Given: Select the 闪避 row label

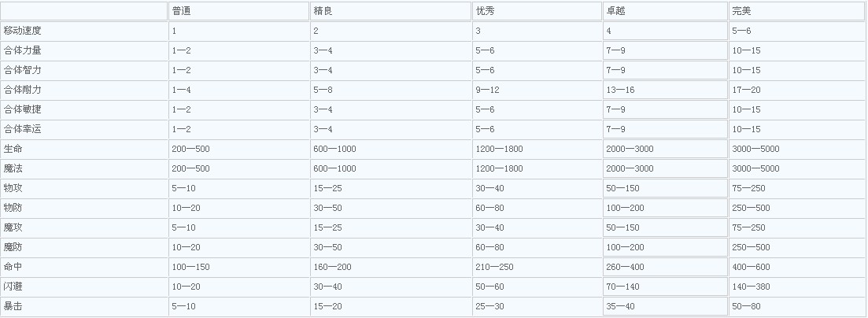Looking at the screenshot, I should [x=13, y=287].
